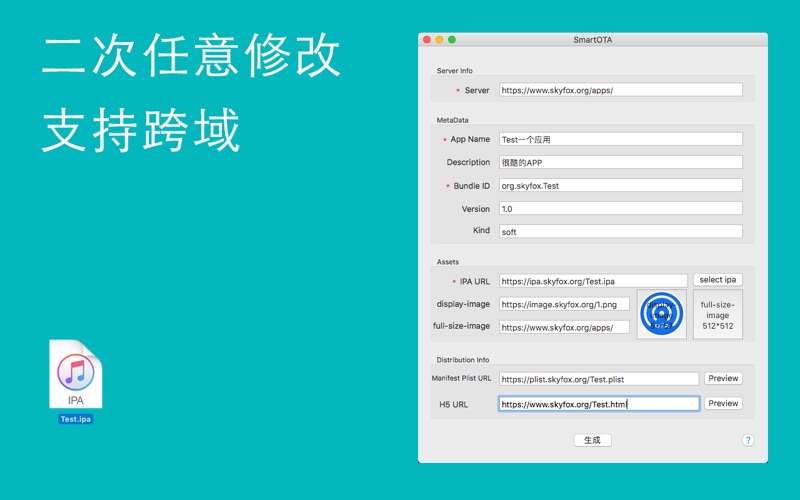Click the select ipa button

[x=717, y=280]
